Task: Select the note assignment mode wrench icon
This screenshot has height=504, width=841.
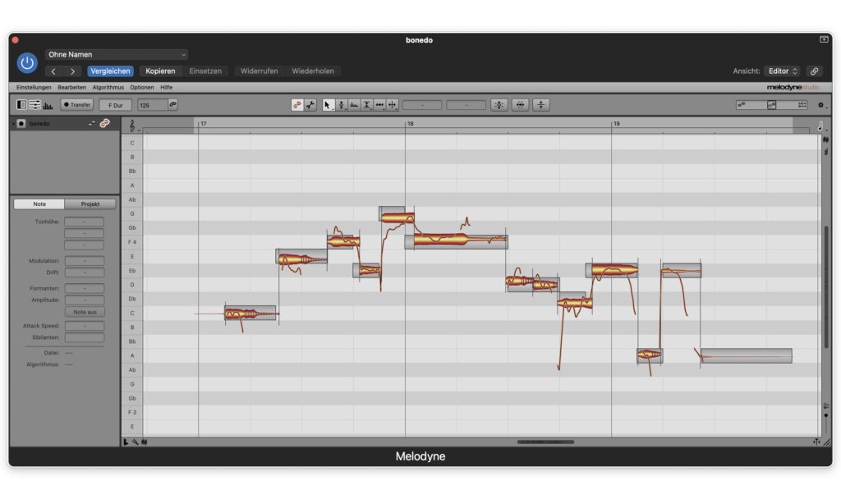Action: [310, 104]
